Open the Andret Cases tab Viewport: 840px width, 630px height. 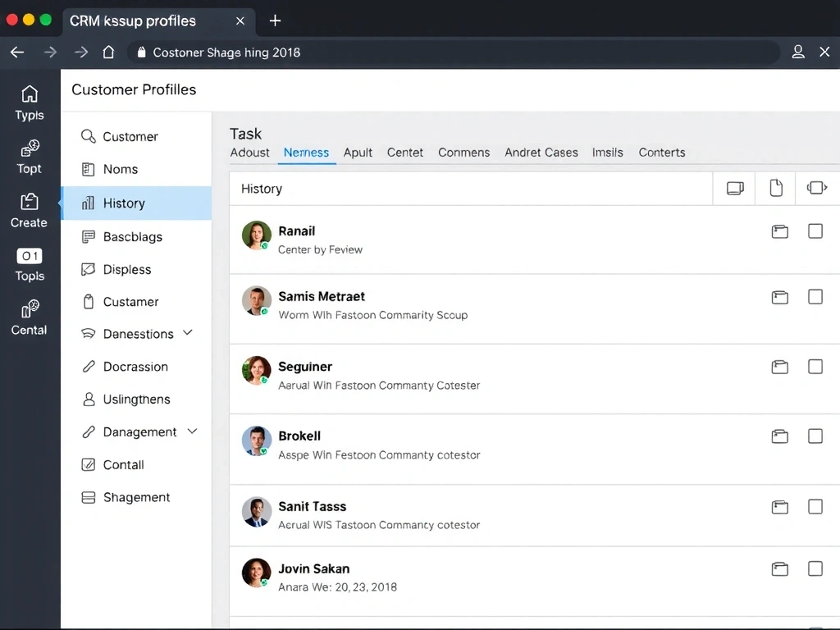(x=541, y=153)
